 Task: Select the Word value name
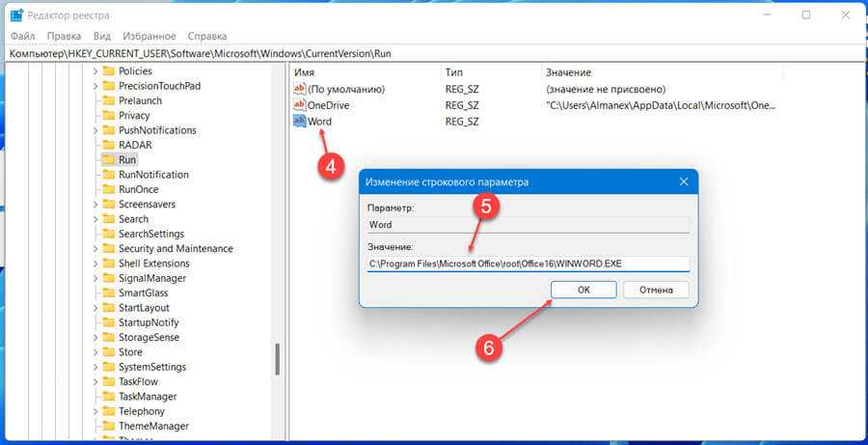click(319, 121)
